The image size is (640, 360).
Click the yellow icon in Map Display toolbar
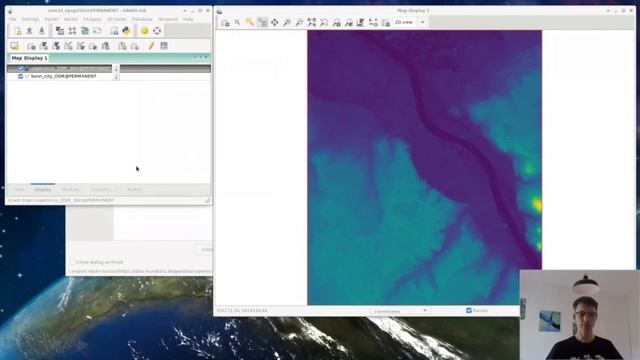pos(249,22)
